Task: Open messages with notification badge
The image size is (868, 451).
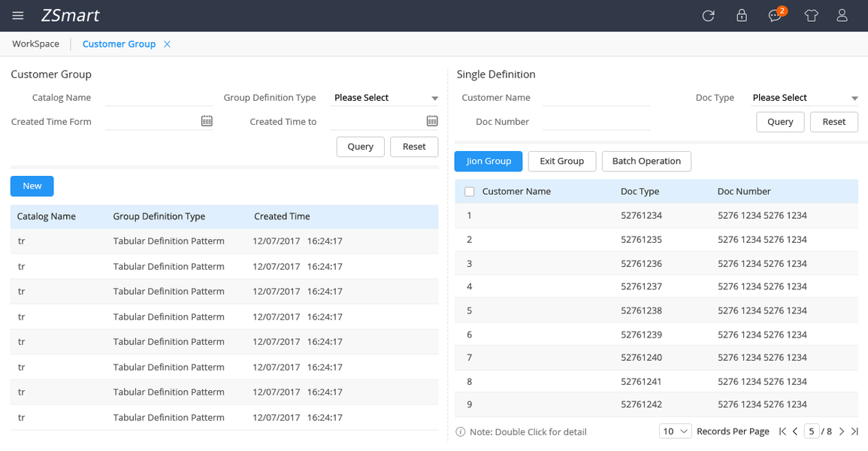Action: coord(775,16)
